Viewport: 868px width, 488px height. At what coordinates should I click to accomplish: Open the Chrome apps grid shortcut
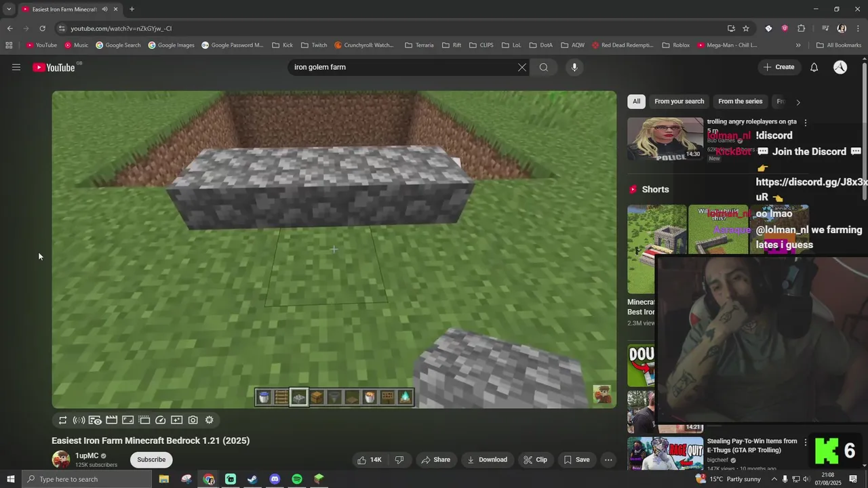(9, 45)
